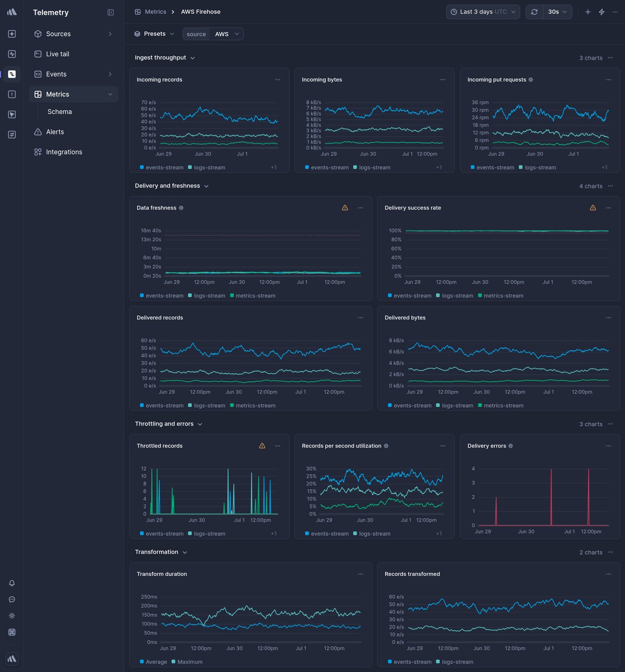Open the cursor play rail icon

click(12, 114)
